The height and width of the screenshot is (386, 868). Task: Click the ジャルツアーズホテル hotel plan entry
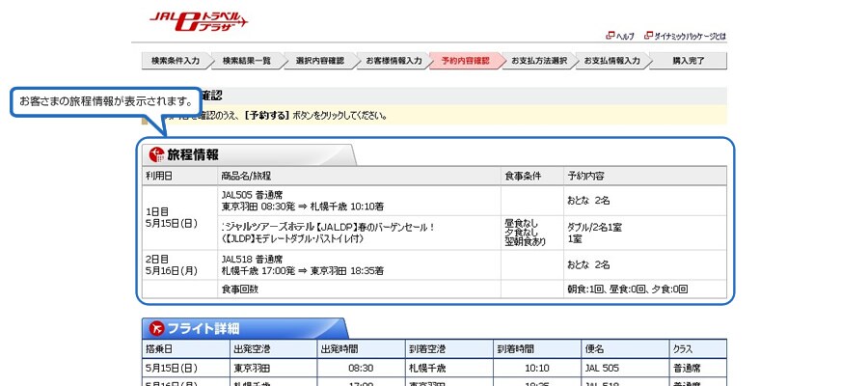[x=328, y=227]
